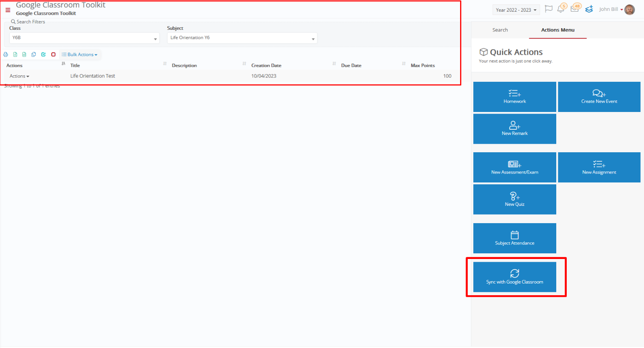Click Subject Attendance quick action
Screen dimensions: 644x348
[514, 238]
